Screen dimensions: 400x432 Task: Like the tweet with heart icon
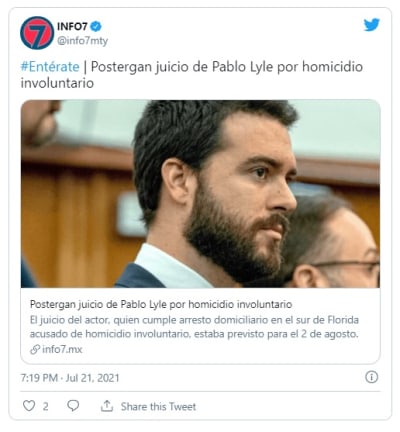click(x=29, y=406)
